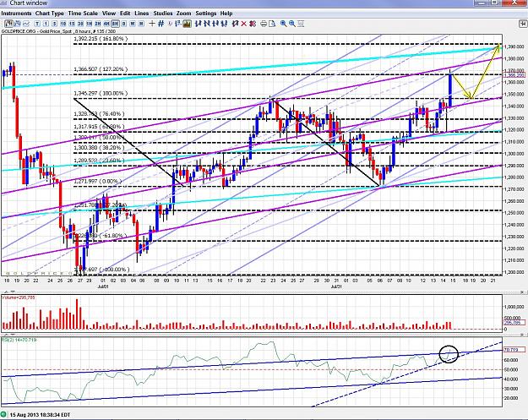The image size is (528, 420).
Task: Select the 30 minute time scale
Action: (80, 24)
